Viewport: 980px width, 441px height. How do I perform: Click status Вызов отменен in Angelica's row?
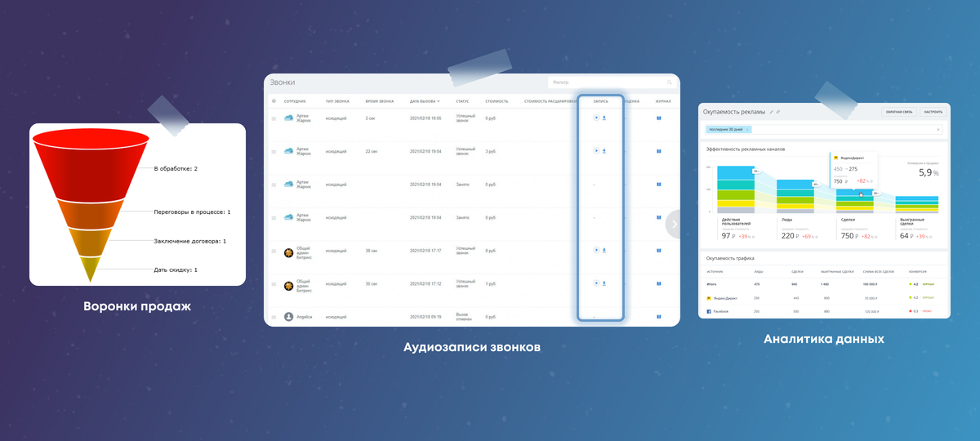[x=465, y=316]
